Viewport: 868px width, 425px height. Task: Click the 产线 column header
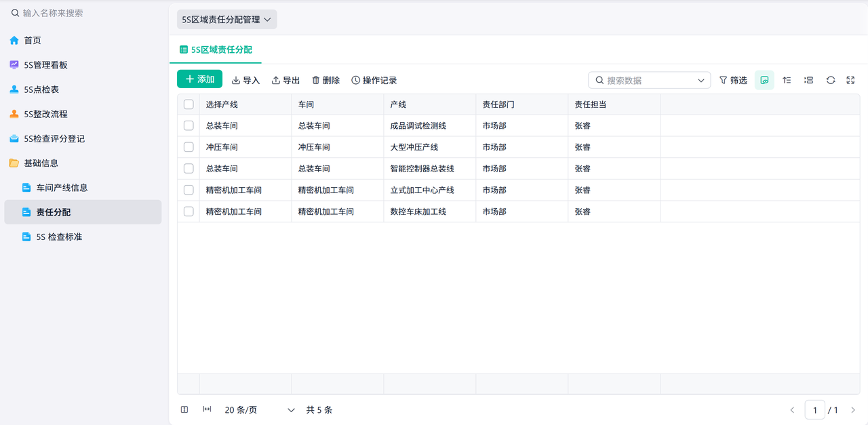[x=430, y=104]
